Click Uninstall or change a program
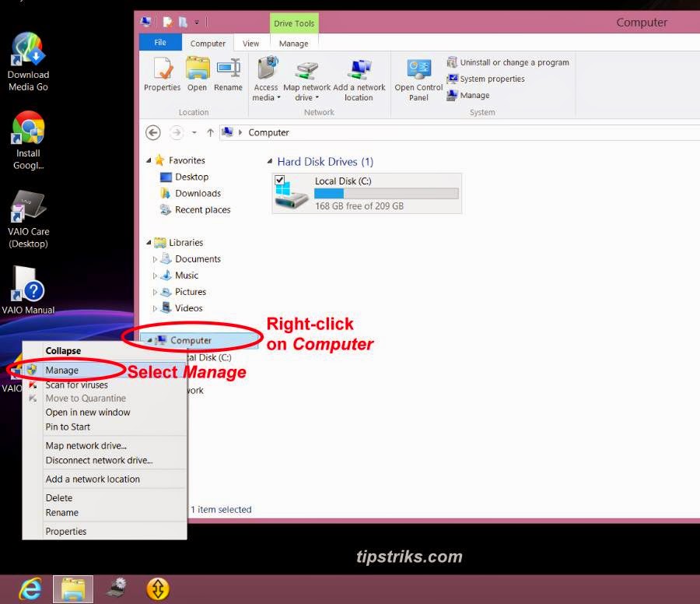Screen dimensions: 700x604 (x=508, y=62)
